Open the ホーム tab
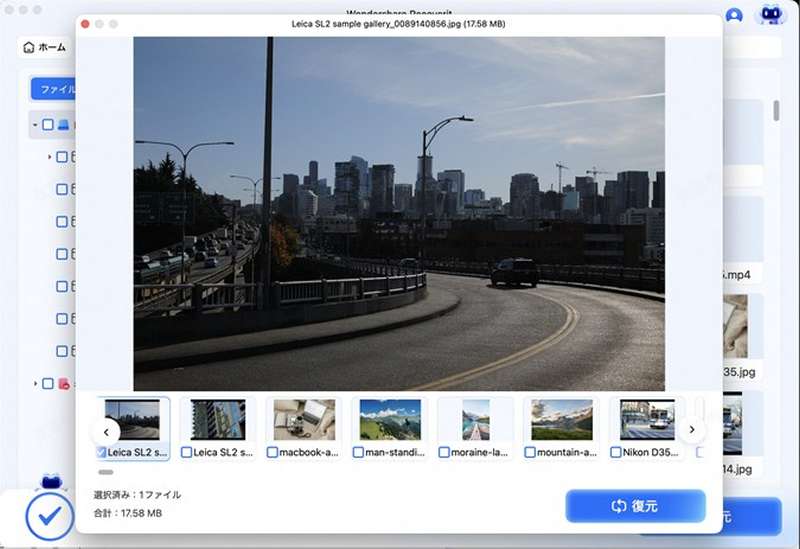The width and height of the screenshot is (800, 549). coord(45,47)
